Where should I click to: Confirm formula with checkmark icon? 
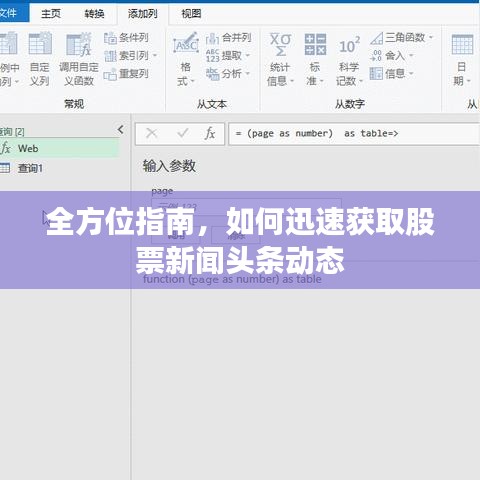click(183, 133)
